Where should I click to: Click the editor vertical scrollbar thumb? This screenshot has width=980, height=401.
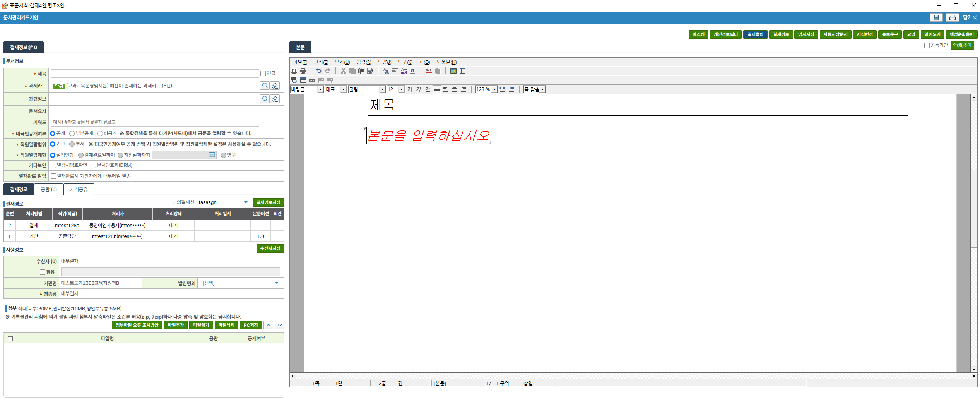coord(974,209)
